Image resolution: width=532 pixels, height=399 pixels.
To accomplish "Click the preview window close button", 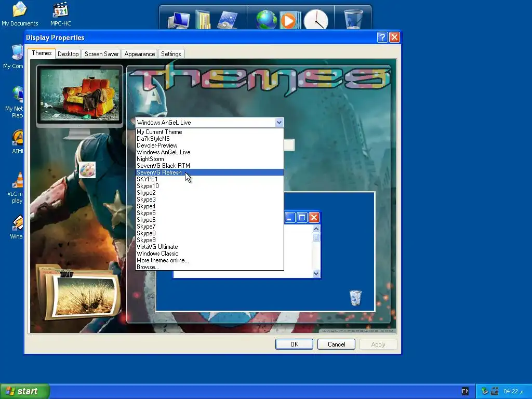I will click(314, 218).
